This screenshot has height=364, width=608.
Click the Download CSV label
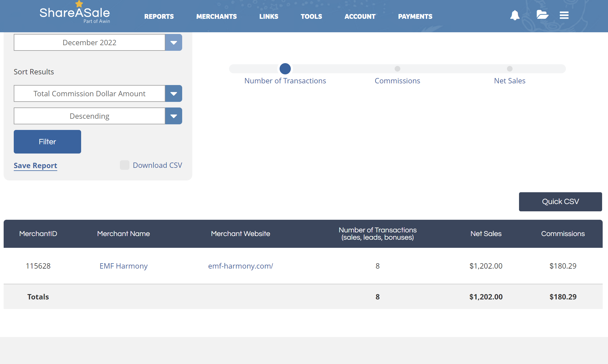157,165
